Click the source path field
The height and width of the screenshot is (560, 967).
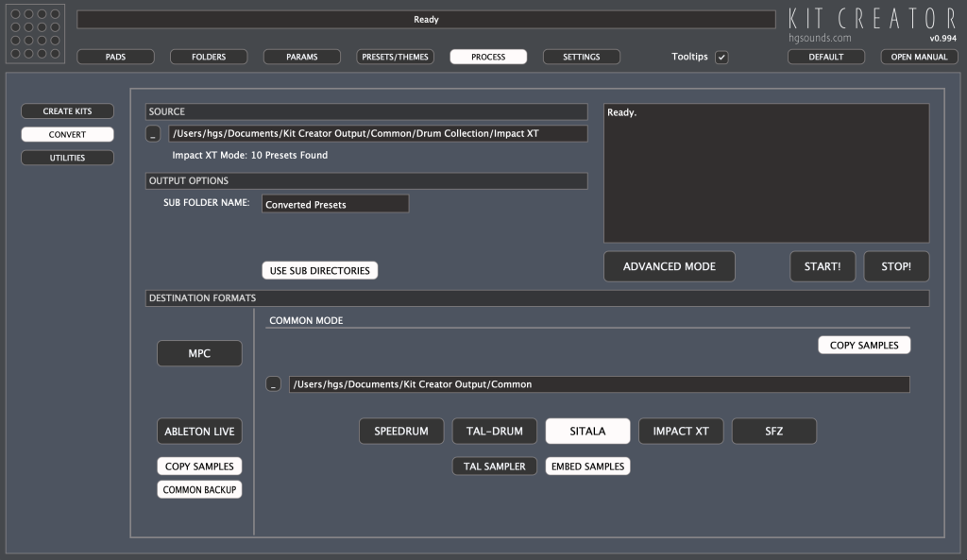tap(378, 134)
